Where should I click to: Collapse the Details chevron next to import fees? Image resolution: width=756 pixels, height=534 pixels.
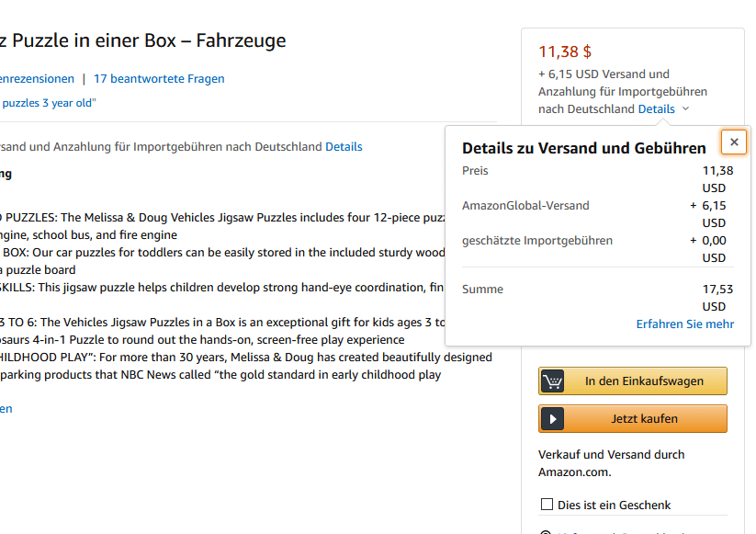tap(686, 109)
